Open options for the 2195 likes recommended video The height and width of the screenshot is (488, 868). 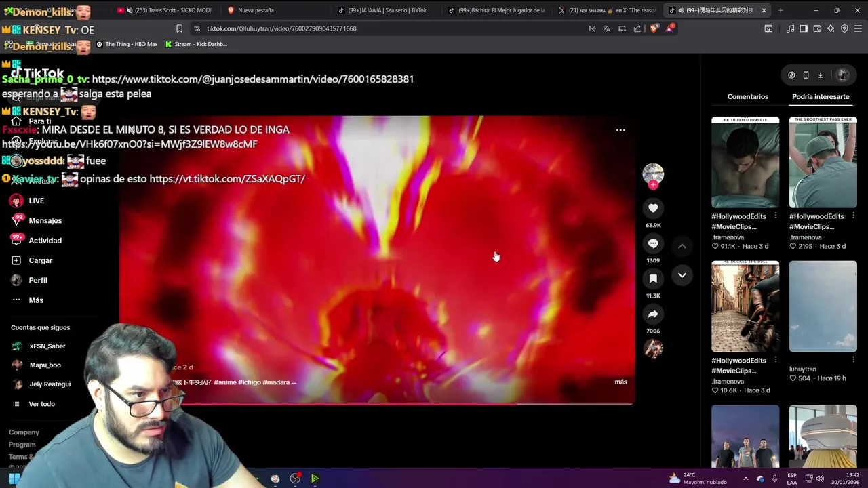pos(853,216)
